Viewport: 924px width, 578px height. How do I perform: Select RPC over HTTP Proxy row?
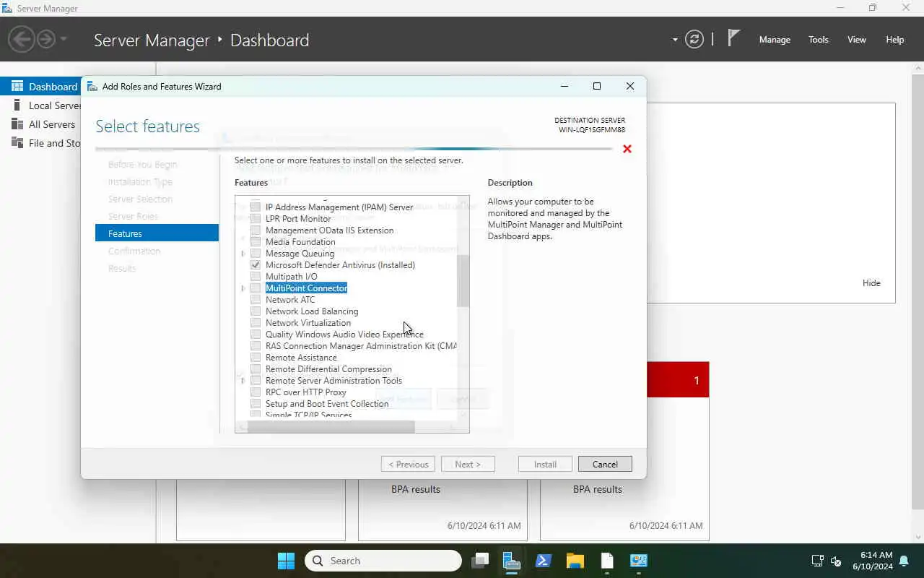(306, 392)
